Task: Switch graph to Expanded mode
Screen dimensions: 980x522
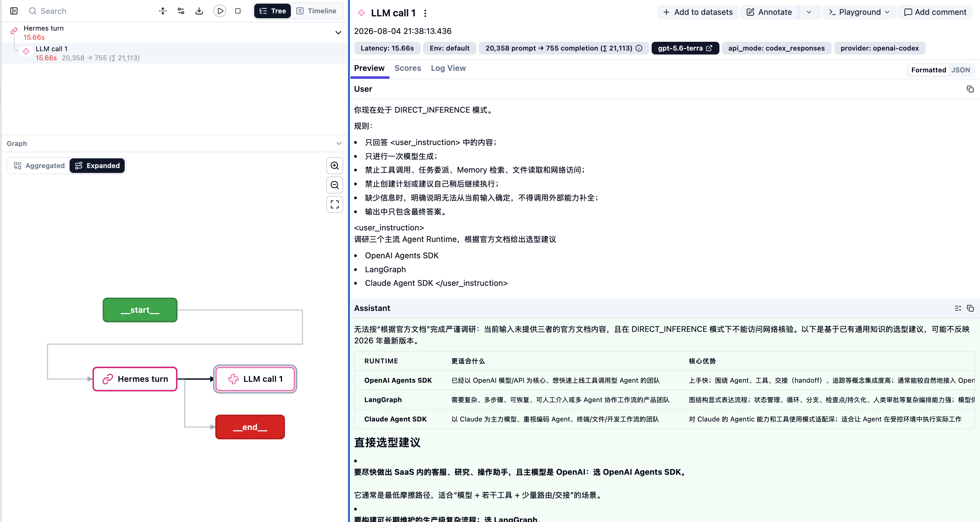Action: pyautogui.click(x=97, y=166)
